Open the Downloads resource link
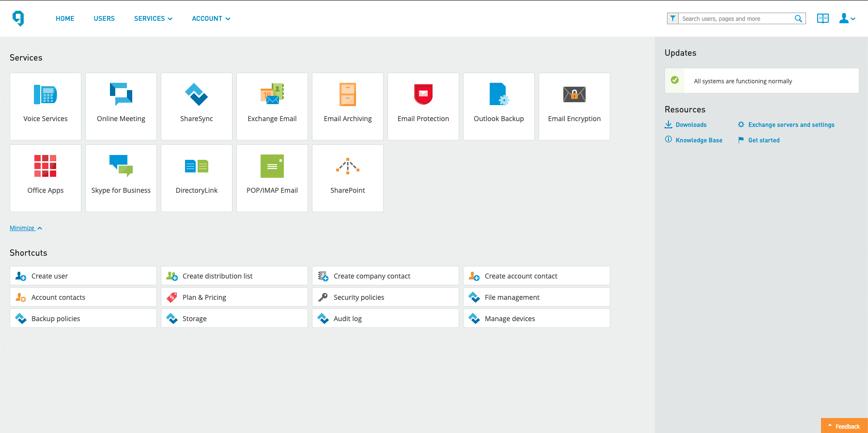The width and height of the screenshot is (868, 433). point(686,124)
